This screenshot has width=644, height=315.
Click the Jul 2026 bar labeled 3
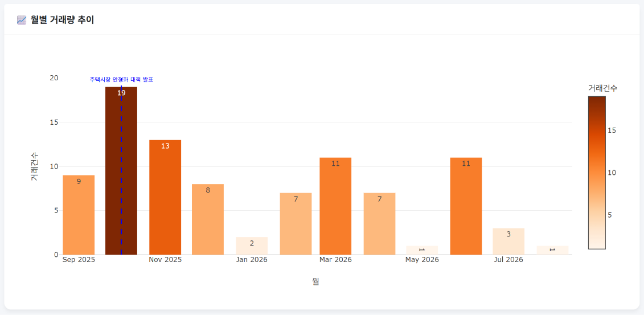508,242
